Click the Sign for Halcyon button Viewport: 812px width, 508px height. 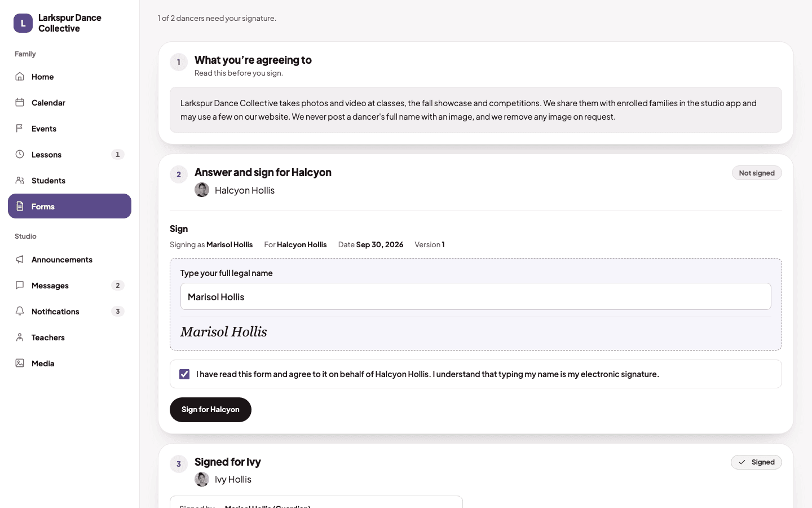click(210, 410)
